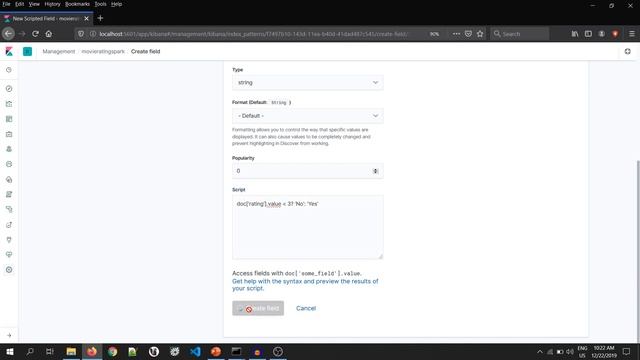Click the 90% zoom indicator
The image size is (640, 360).
pyautogui.click(x=434, y=34)
